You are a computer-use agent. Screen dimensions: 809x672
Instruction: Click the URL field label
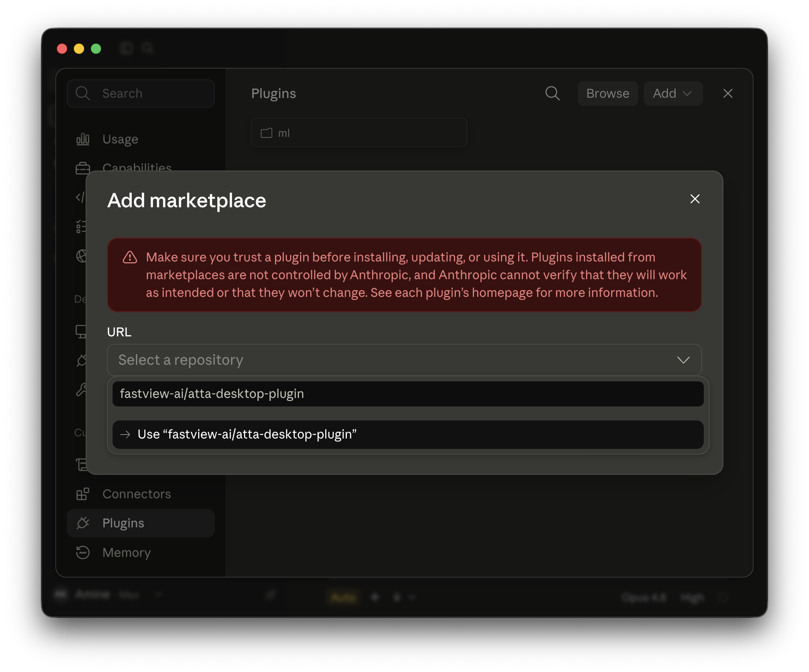[119, 332]
